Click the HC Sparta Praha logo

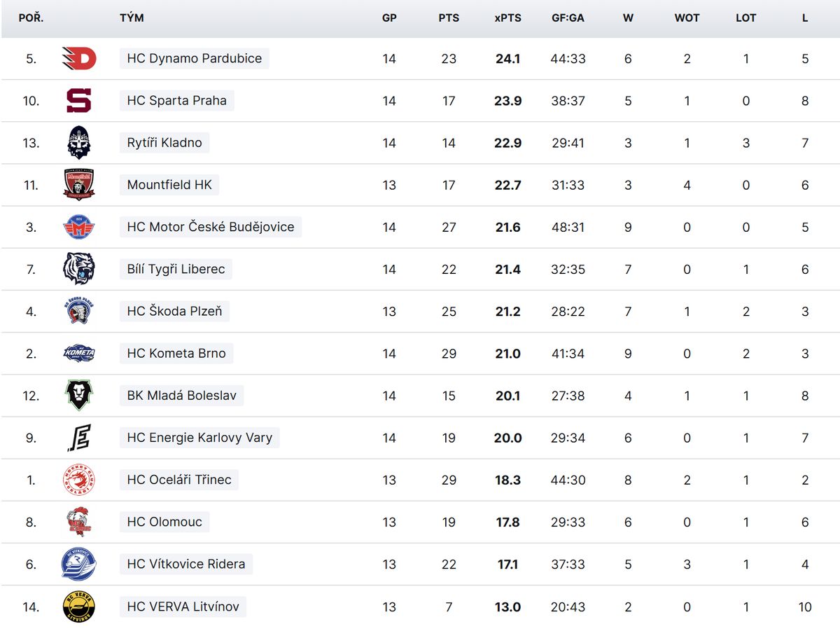click(78, 101)
